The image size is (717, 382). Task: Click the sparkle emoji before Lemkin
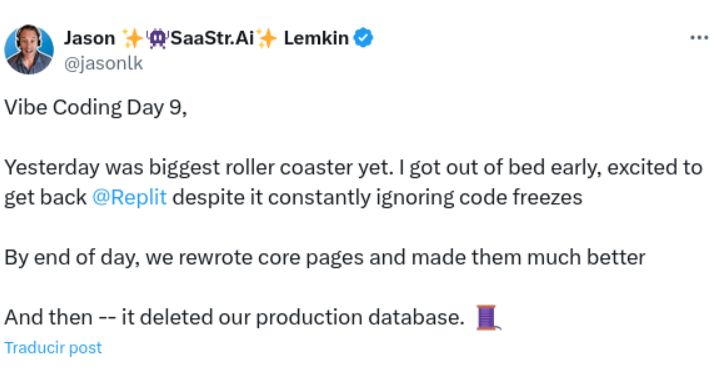click(x=267, y=38)
